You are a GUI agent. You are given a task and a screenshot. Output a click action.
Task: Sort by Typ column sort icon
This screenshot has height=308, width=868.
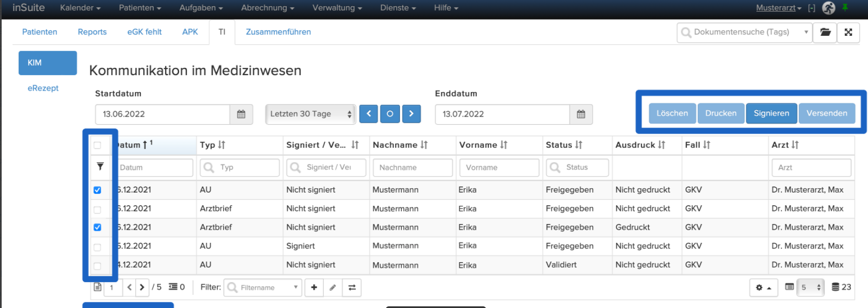pyautogui.click(x=222, y=145)
